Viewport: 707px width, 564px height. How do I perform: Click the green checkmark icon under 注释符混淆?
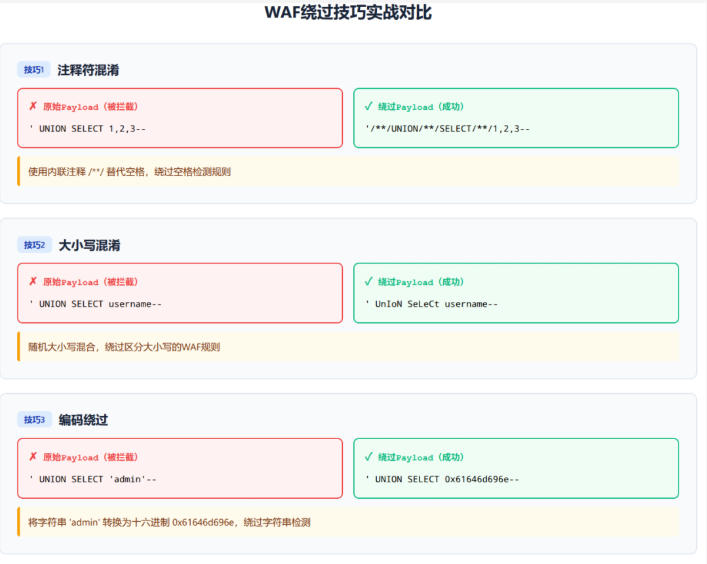(368, 106)
